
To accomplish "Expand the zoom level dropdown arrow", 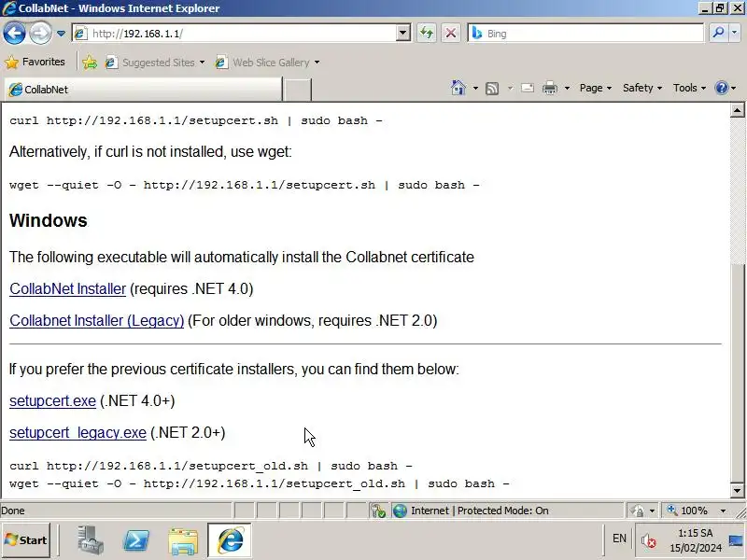I will tap(723, 511).
